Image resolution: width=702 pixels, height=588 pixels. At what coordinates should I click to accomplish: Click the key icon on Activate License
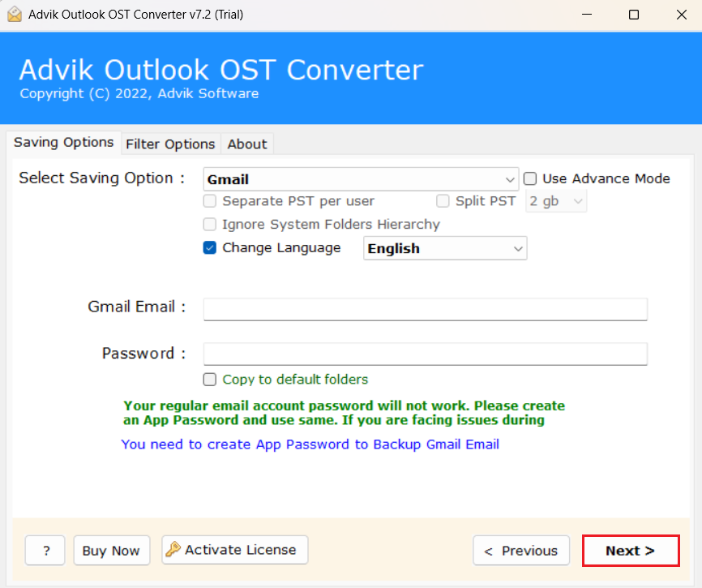173,549
